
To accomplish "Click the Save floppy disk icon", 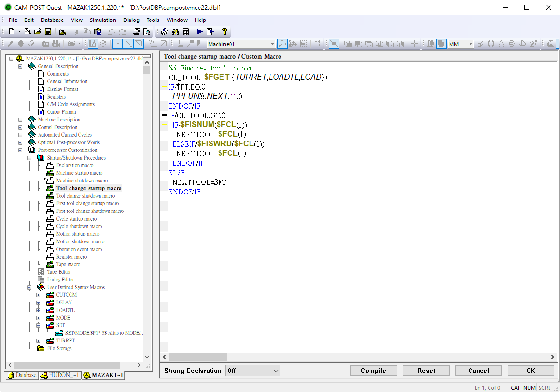I will pos(48,32).
